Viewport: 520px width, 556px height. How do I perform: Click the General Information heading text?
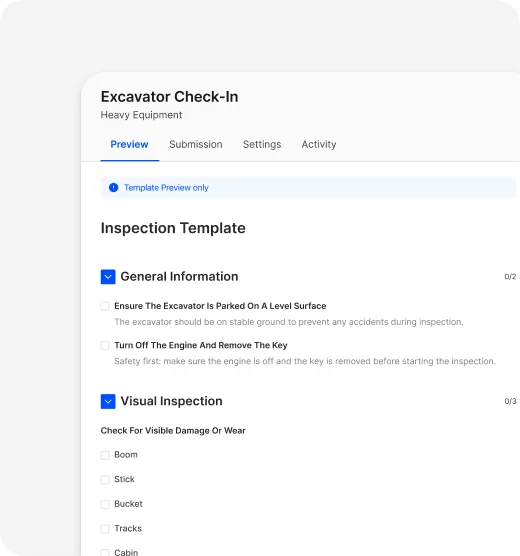pos(179,277)
